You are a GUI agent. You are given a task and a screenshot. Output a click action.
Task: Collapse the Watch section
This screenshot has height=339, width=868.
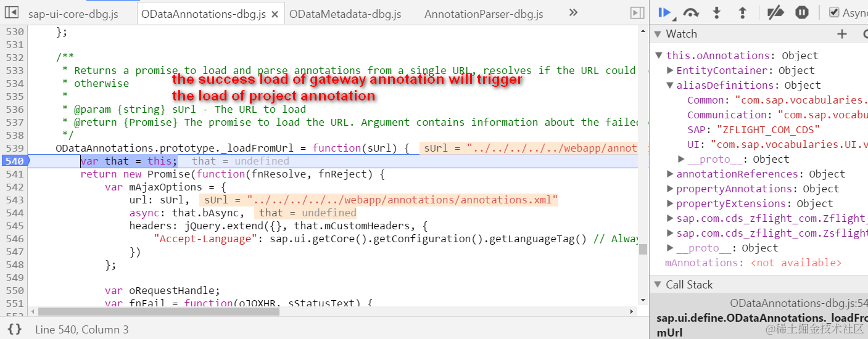(658, 34)
